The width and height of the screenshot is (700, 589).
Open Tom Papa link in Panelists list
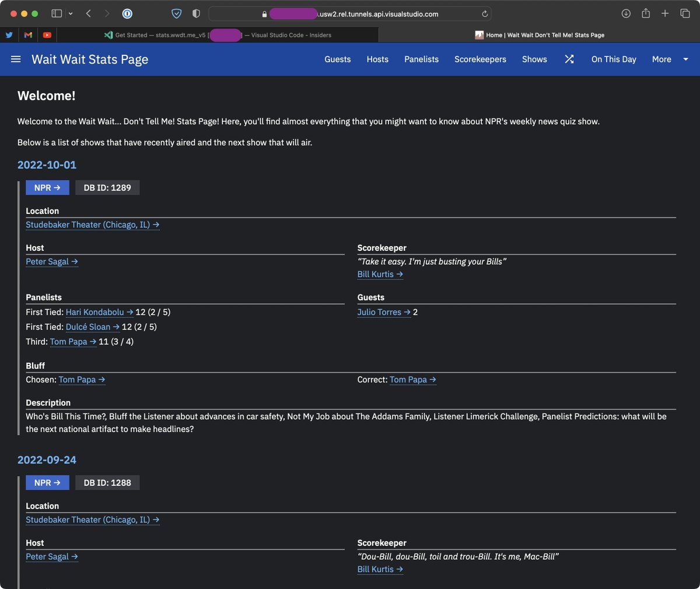click(x=73, y=342)
